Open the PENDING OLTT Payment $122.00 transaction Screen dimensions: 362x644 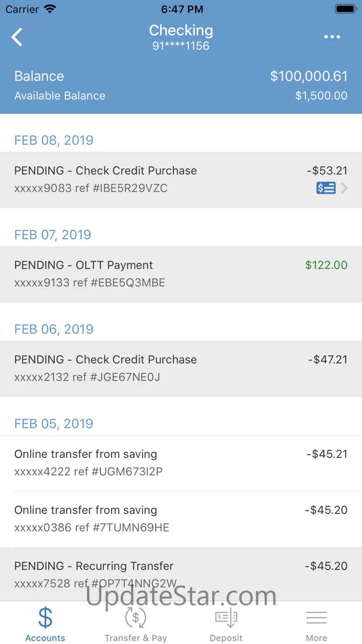pos(181,274)
